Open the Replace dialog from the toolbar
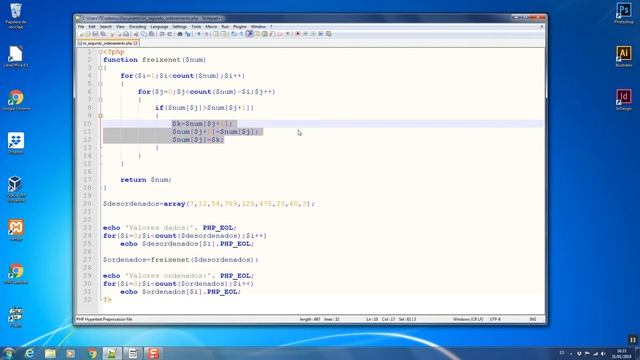 click(x=188, y=34)
